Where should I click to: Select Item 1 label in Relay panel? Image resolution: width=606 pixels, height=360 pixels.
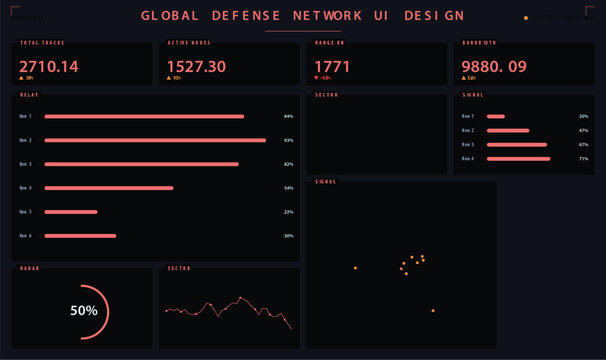coord(26,116)
